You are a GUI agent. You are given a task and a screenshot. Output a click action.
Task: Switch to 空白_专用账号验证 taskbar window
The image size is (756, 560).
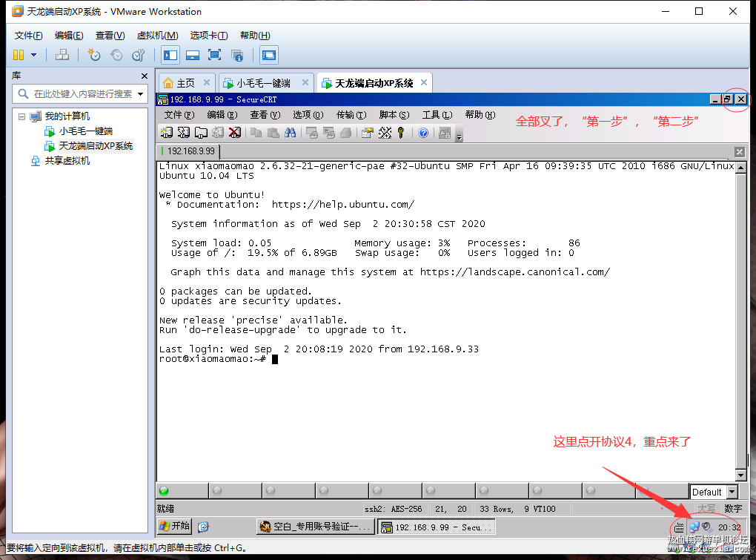(x=316, y=527)
